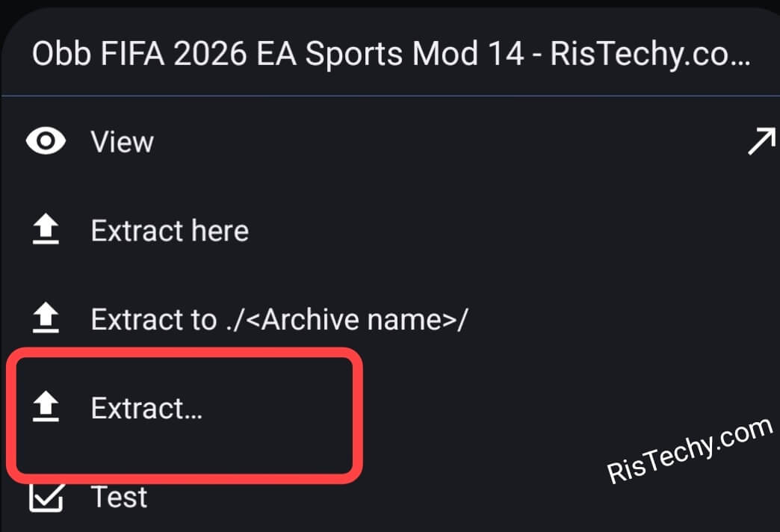Tap the empty space right of Extract here
Image resolution: width=780 pixels, height=532 pixels.
coord(508,231)
